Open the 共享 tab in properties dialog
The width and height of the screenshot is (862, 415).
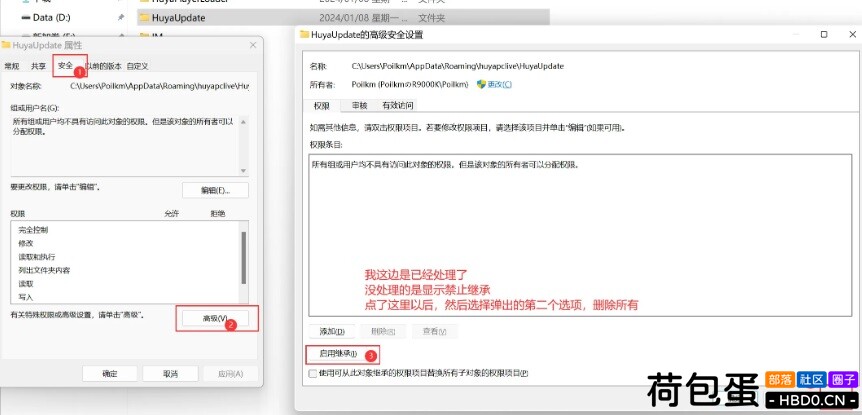[38, 66]
